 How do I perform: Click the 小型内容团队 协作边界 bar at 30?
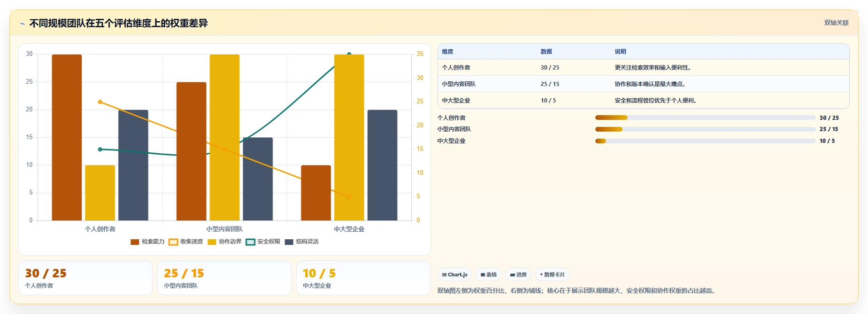pos(224,137)
